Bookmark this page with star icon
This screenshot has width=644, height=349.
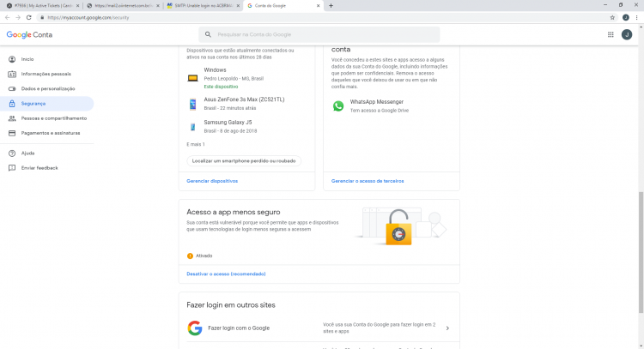(612, 17)
